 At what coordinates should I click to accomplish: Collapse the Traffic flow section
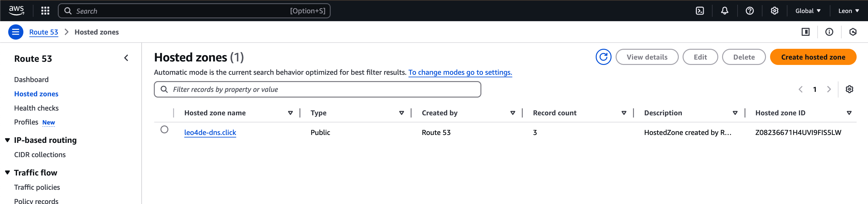click(x=7, y=173)
